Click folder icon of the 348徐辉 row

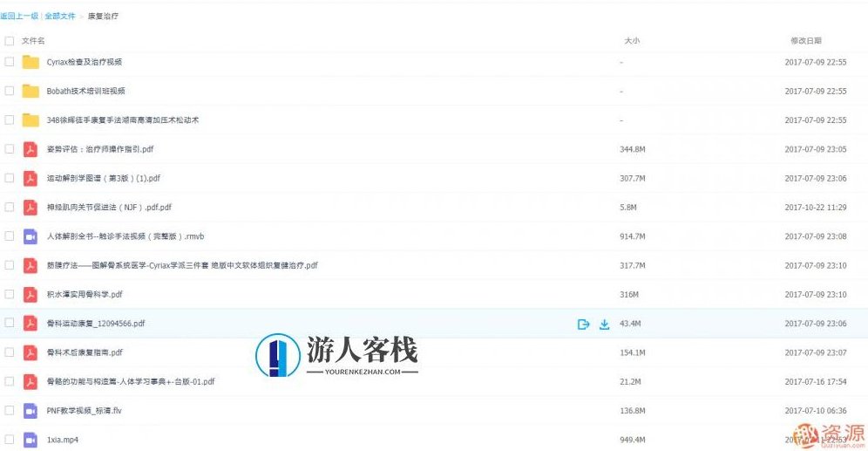[31, 120]
